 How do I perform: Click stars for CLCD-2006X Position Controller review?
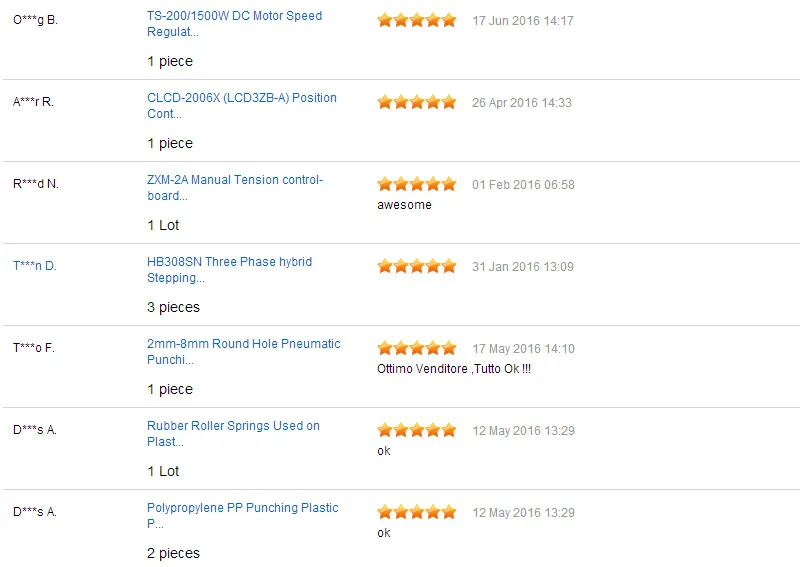(x=416, y=102)
